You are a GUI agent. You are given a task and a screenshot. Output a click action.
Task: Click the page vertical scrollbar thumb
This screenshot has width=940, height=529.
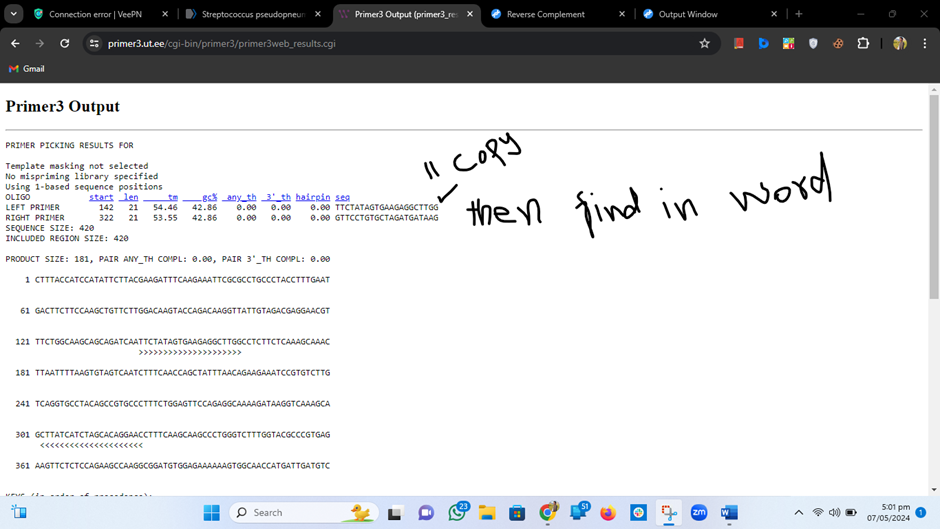coord(934,197)
